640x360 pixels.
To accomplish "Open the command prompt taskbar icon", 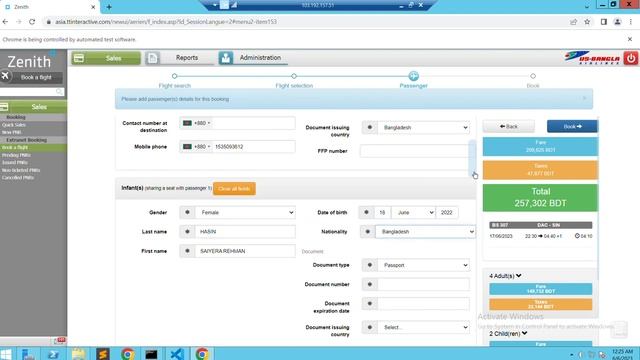I will click(x=151, y=354).
